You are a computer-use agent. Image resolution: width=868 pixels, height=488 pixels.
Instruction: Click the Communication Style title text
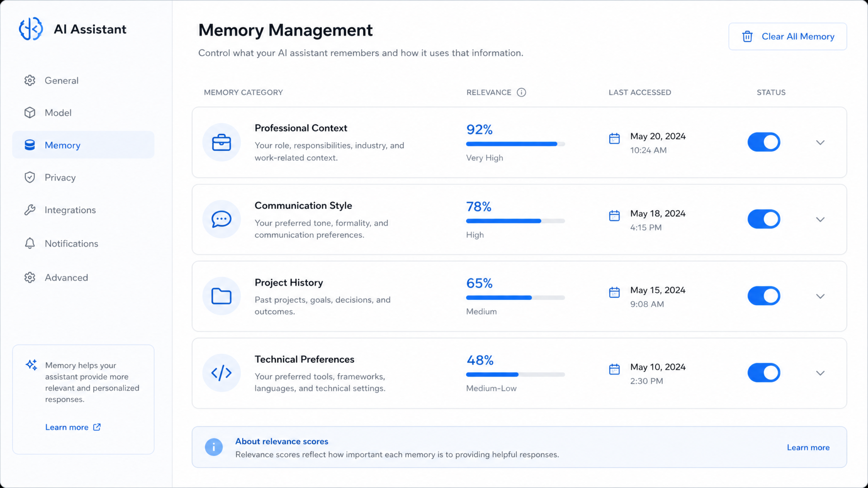[303, 205]
